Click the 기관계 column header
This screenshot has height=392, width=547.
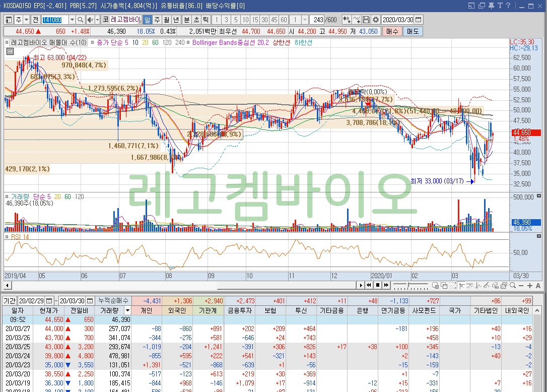point(208,310)
